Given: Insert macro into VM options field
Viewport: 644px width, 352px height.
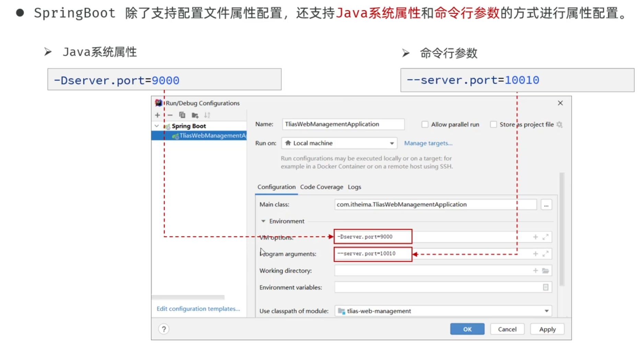Looking at the screenshot, I should coord(536,237).
